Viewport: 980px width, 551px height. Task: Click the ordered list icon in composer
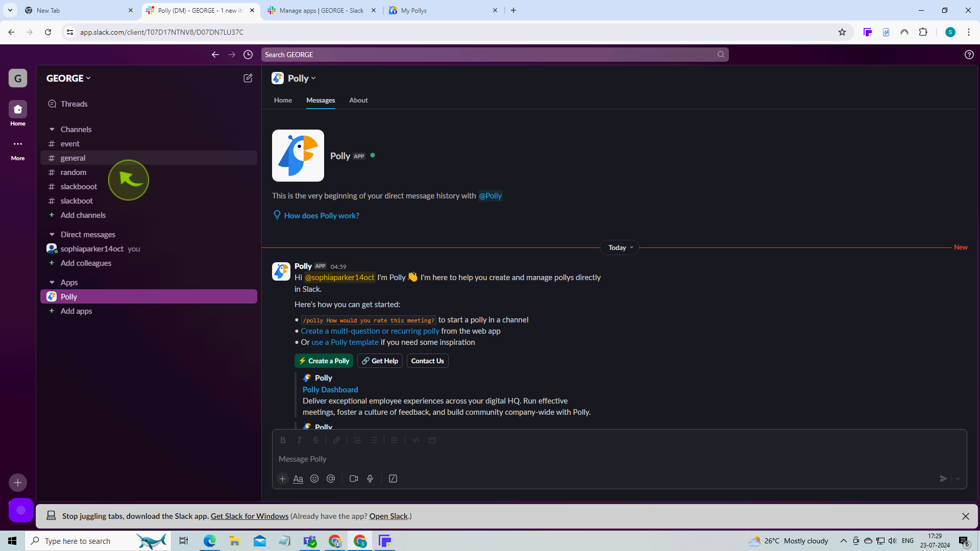point(357,440)
